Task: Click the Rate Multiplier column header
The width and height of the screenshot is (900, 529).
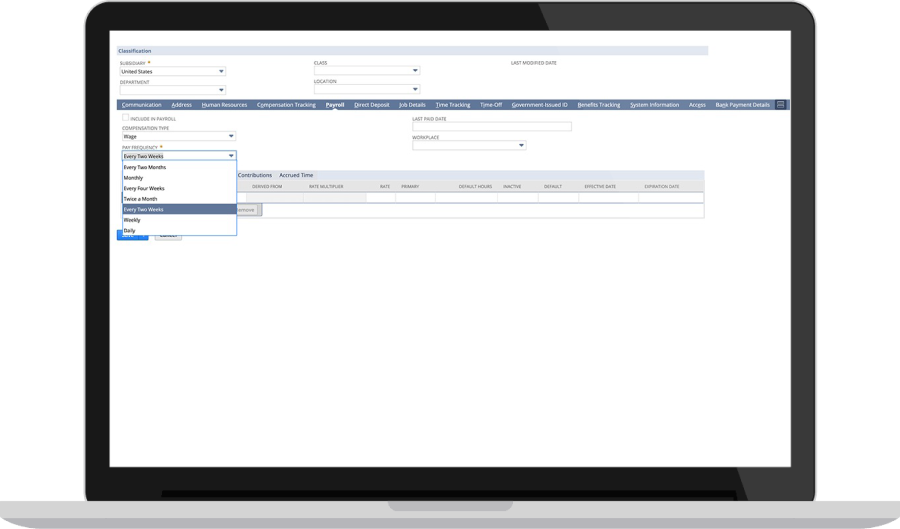Action: (326, 186)
